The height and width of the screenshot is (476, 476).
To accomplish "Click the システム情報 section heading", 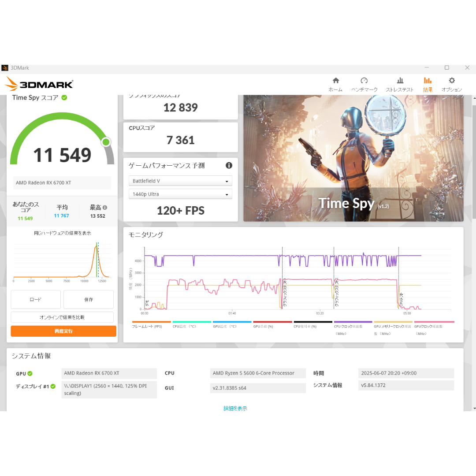I will [31, 356].
